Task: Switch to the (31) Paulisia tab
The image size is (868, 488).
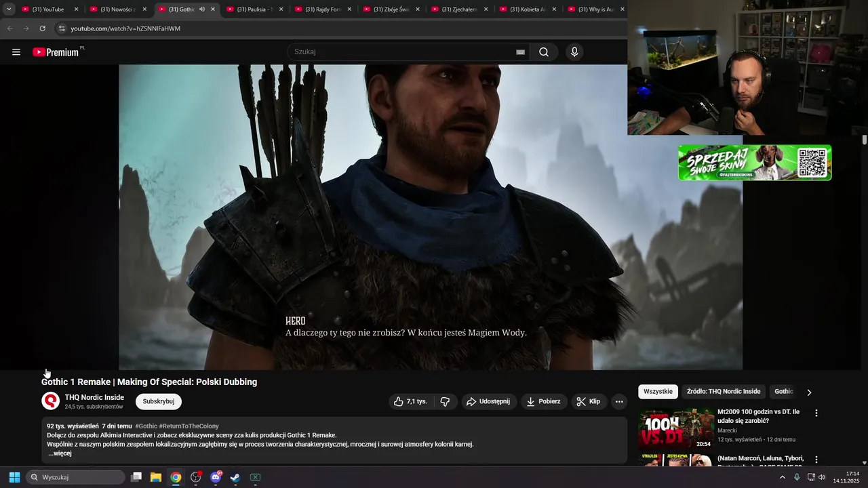Action: point(254,9)
